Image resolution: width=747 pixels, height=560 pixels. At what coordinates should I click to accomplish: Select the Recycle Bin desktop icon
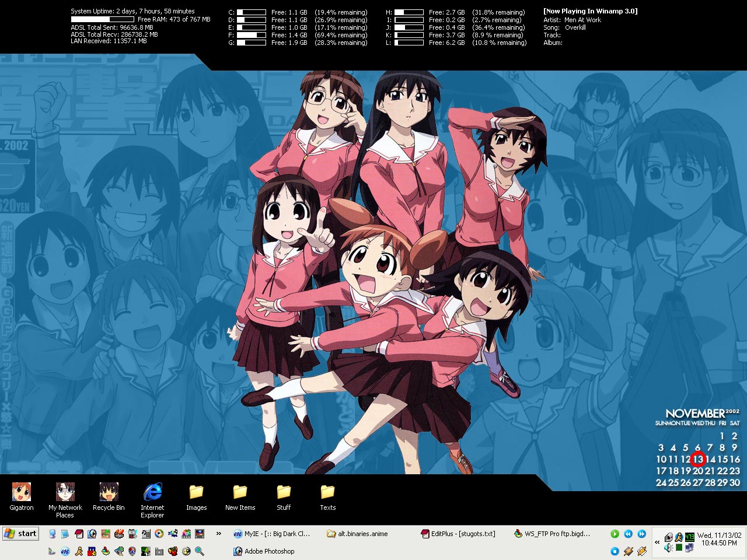pos(109,497)
